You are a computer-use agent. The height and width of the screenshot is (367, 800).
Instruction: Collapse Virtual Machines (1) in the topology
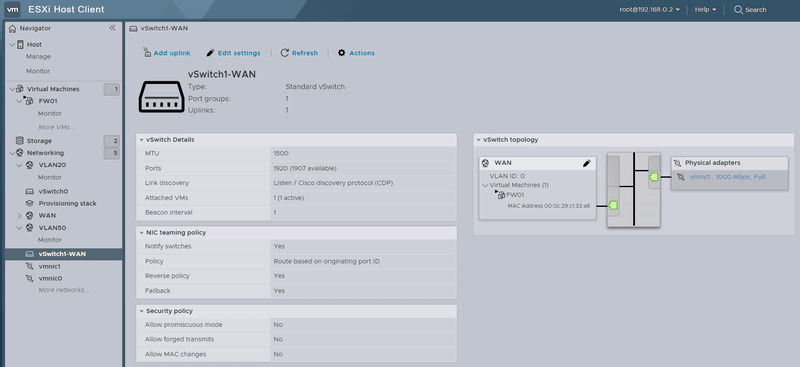(x=486, y=185)
